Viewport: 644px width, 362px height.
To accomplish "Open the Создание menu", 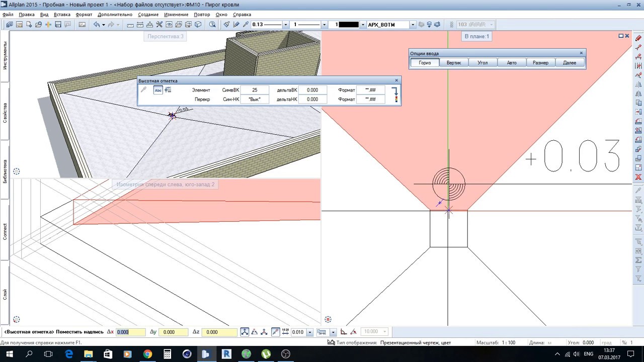I will click(x=148, y=15).
